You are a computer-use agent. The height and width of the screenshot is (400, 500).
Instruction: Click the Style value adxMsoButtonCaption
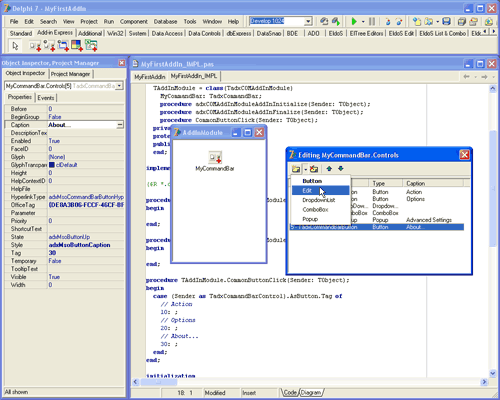[79, 245]
